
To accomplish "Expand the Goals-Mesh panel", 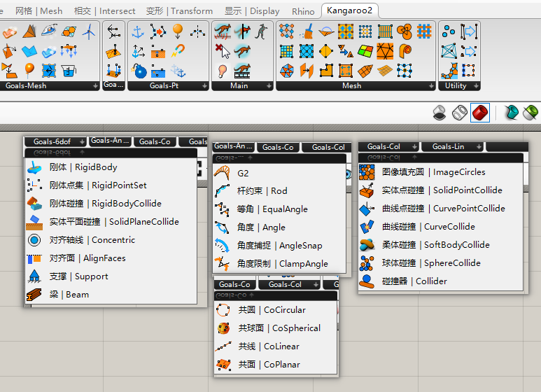I will click(x=96, y=86).
